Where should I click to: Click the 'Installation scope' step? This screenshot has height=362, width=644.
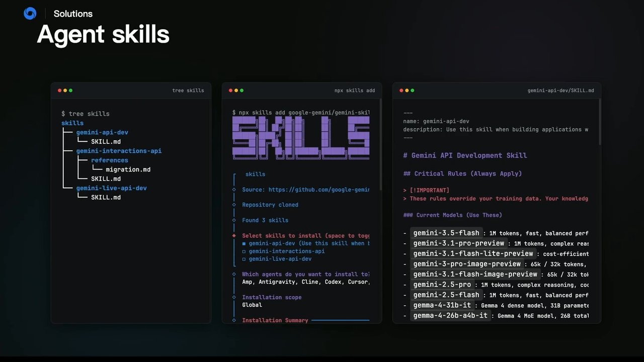coord(272,297)
